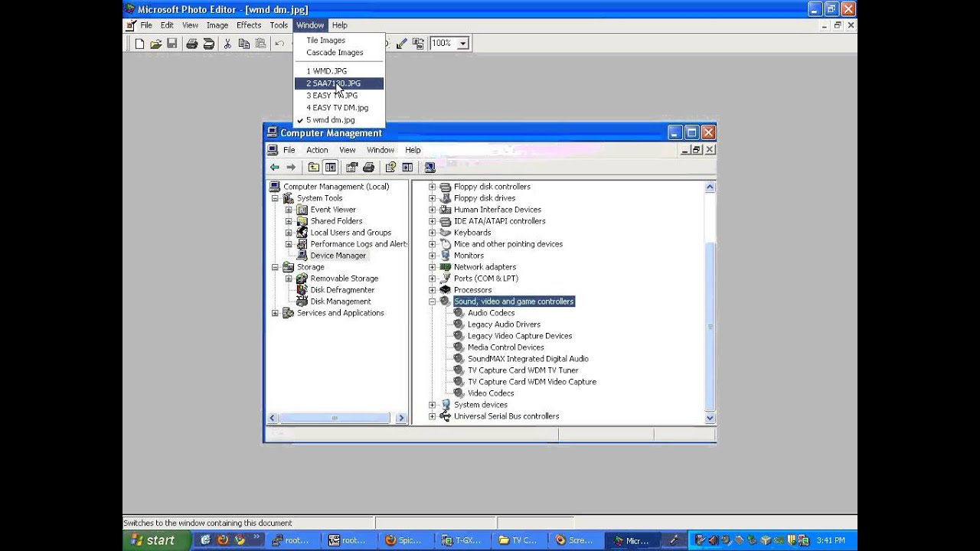Select Disk Defragmenter in the left tree
This screenshot has height=551, width=980.
(342, 290)
